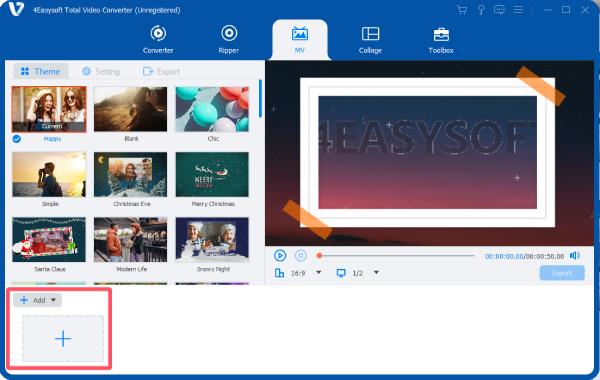Expand the 16:9 aspect ratio dropdown
Screen dimensions: 600x380
tap(318, 272)
